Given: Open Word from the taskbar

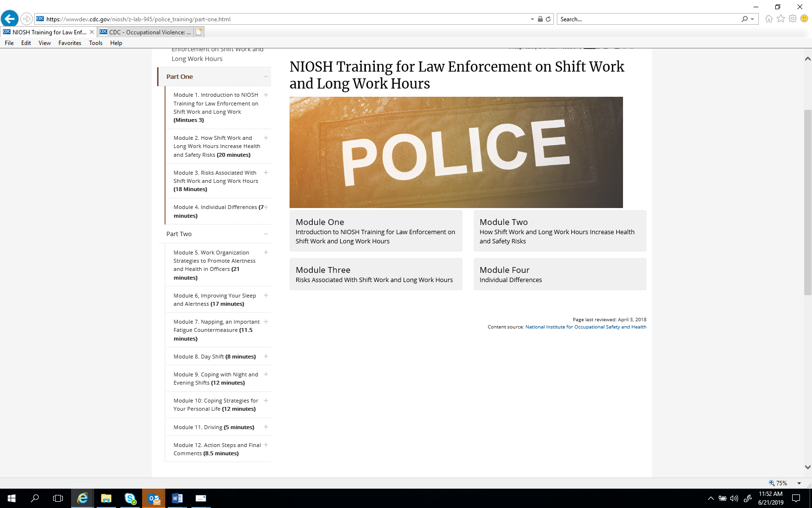Looking at the screenshot, I should (x=177, y=498).
